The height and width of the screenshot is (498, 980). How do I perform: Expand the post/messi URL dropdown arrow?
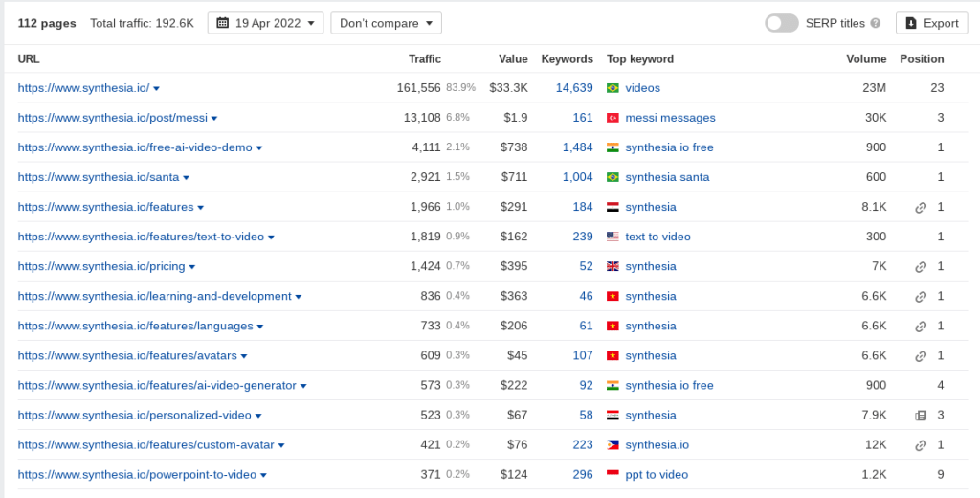(x=213, y=118)
